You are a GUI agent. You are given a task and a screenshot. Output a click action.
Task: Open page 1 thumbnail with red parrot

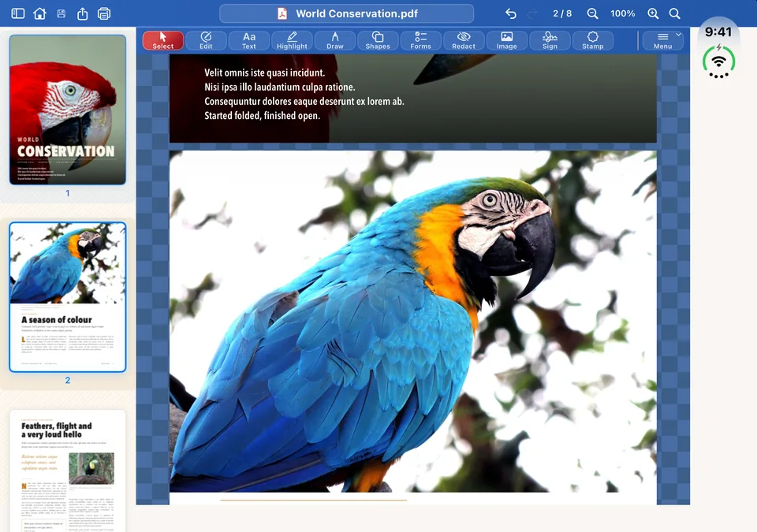68,110
